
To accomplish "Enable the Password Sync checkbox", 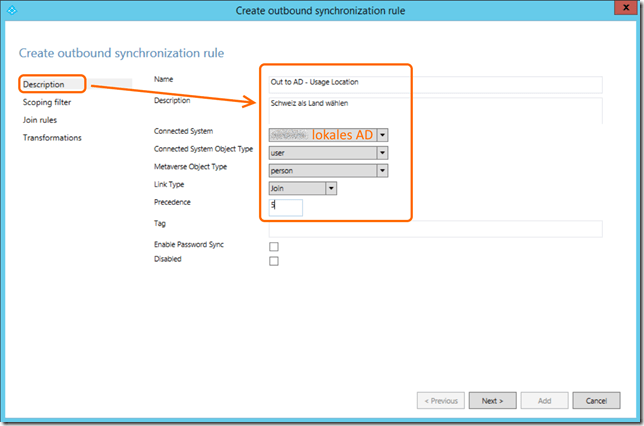I will coord(274,246).
